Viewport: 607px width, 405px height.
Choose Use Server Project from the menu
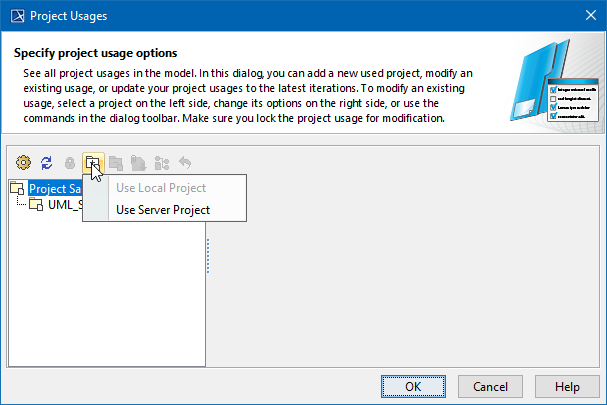pyautogui.click(x=163, y=210)
